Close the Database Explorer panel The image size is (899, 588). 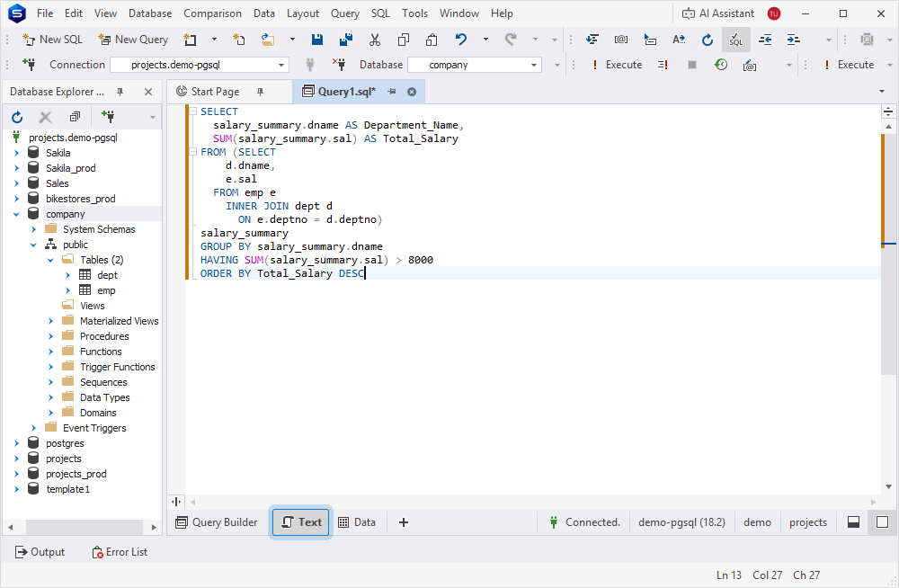(148, 92)
